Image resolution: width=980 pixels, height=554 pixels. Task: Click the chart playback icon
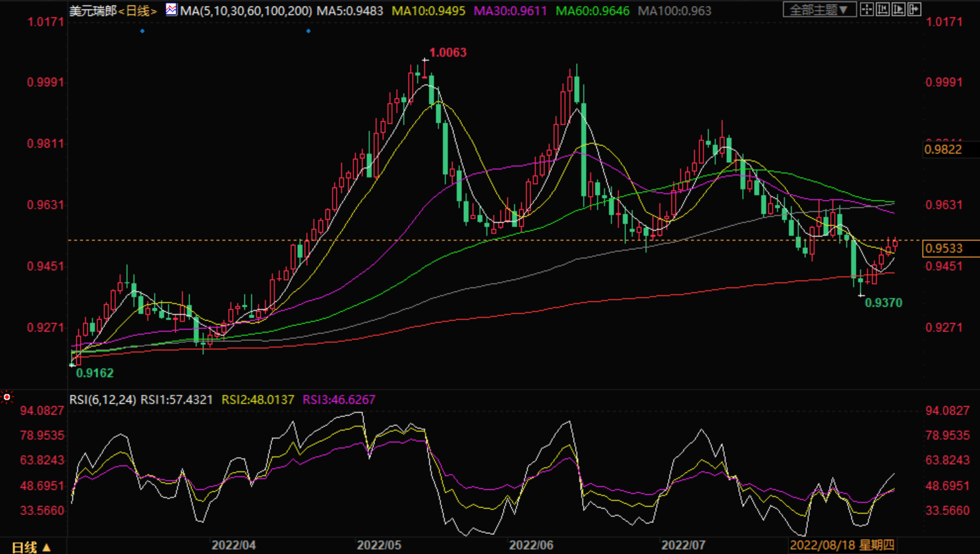898,9
